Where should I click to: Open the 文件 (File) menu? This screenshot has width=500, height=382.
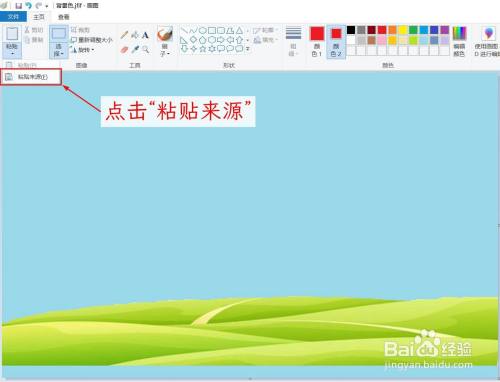[x=13, y=17]
